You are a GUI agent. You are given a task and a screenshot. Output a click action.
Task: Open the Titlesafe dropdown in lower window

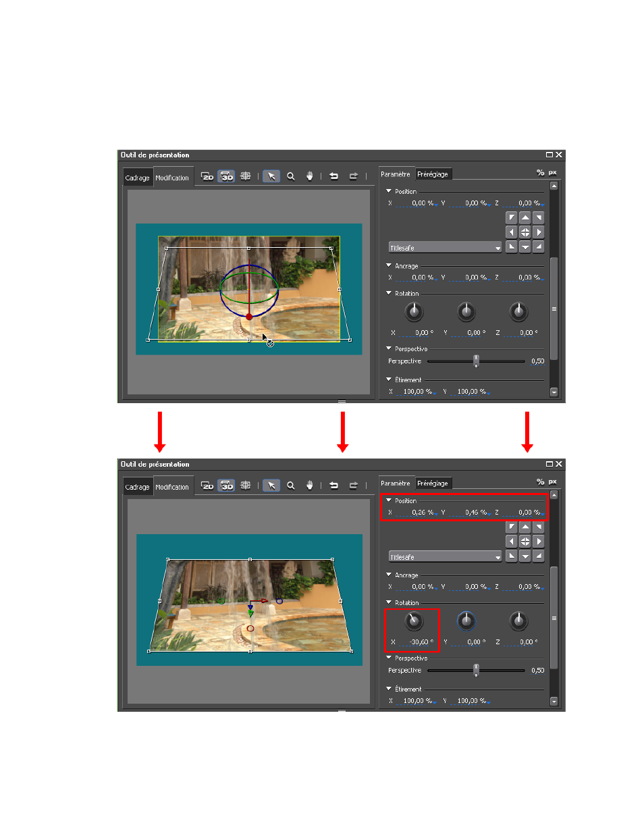point(446,557)
